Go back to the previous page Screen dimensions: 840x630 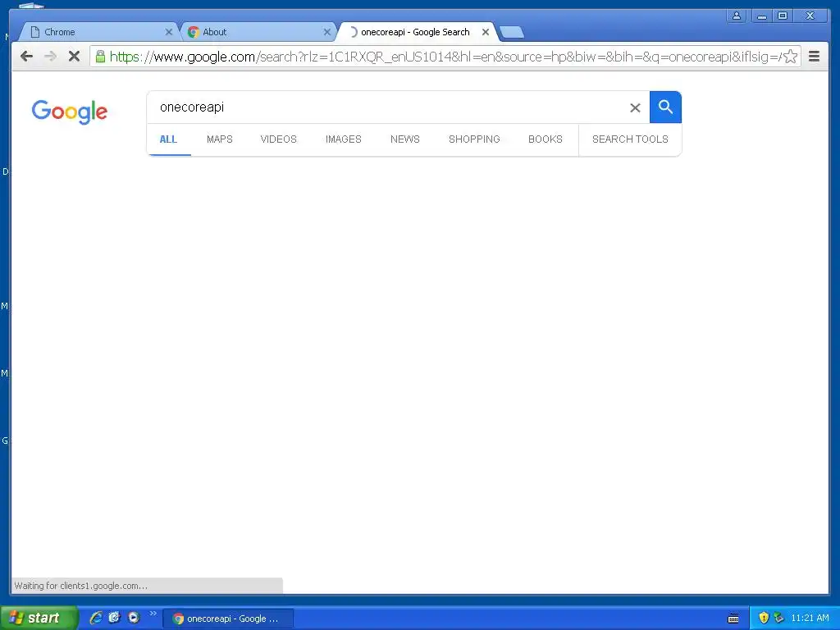click(x=26, y=57)
